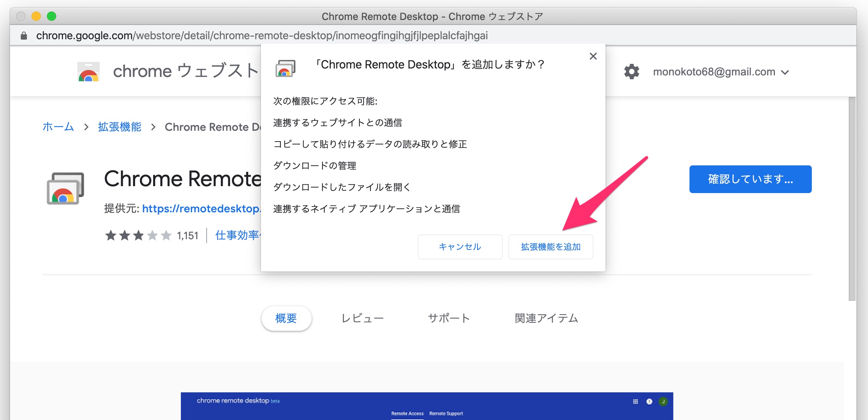Click the 仕事効率 category link
Screen dimensions: 868x420
pos(238,235)
